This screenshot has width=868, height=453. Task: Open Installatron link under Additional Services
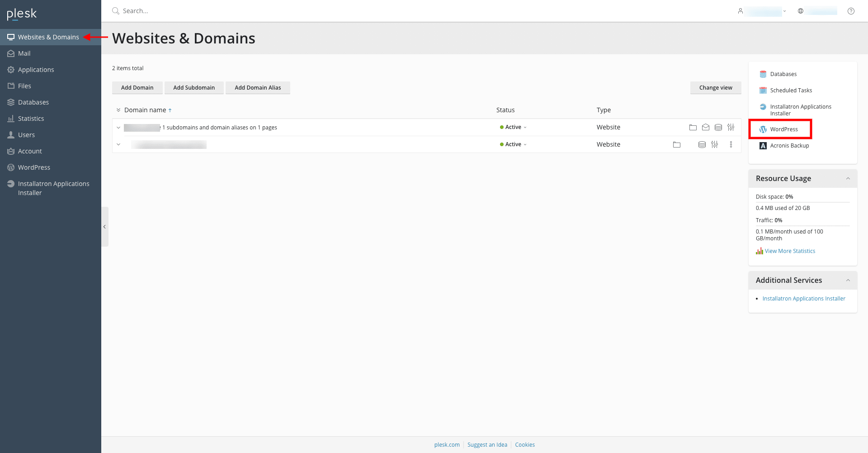point(804,299)
